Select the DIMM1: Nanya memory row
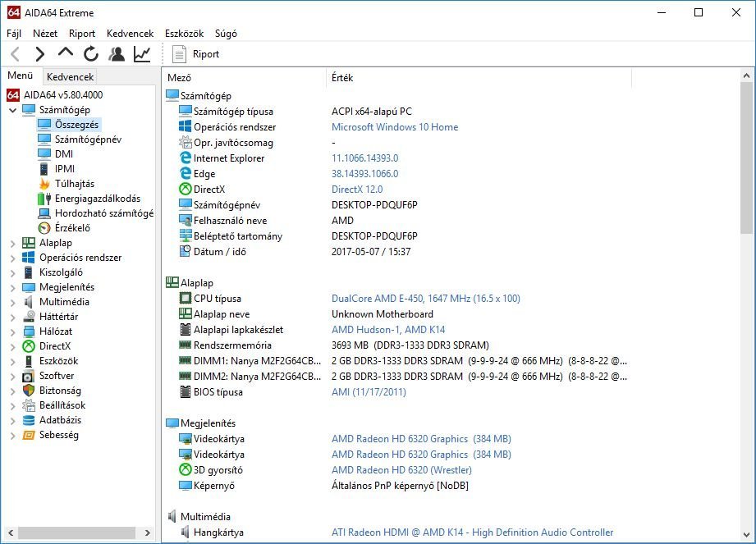756x544 pixels. (398, 361)
